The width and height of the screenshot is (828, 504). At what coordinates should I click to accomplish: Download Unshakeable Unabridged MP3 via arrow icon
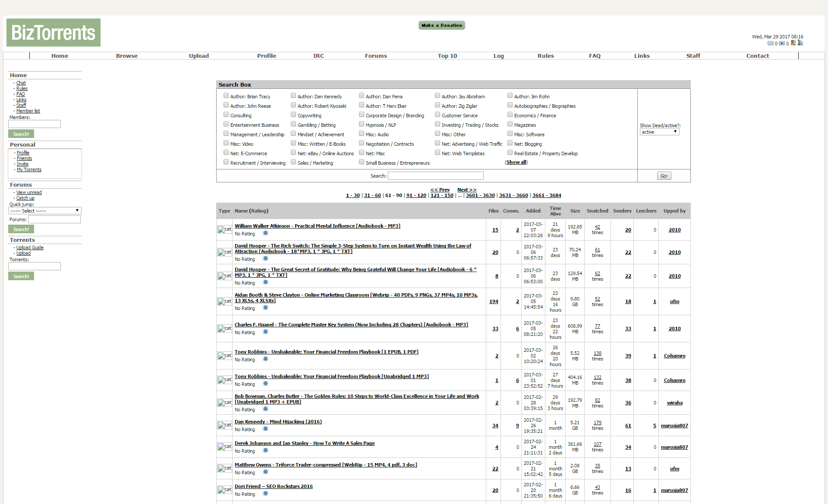(x=265, y=384)
